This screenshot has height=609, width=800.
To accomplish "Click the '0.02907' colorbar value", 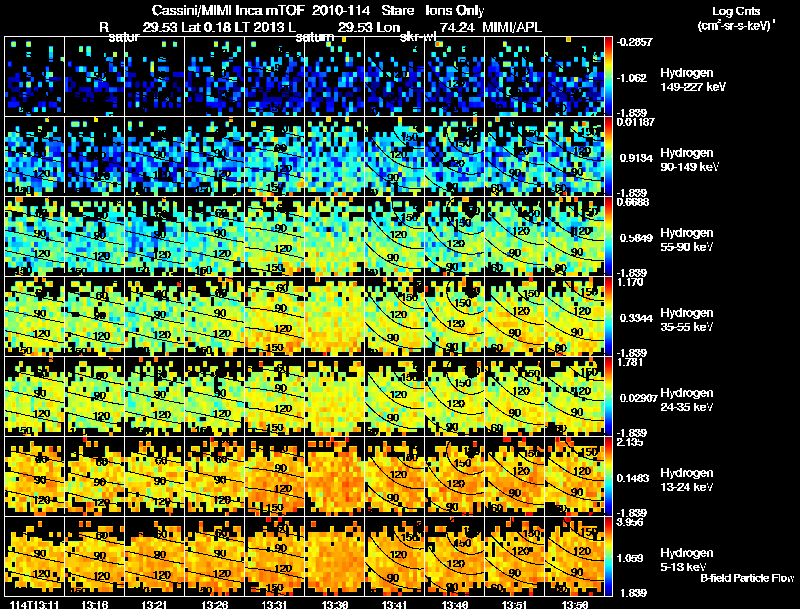I will coord(638,398).
